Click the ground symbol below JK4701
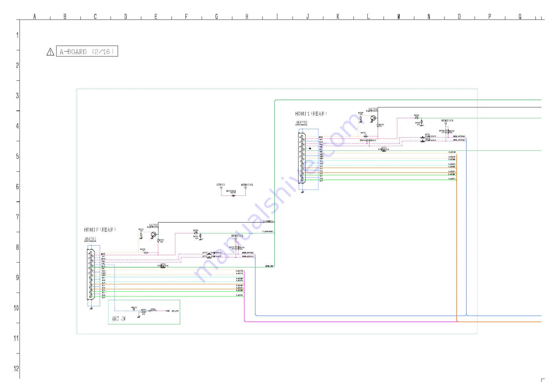Viewport: 555px width, 392px height. (91, 308)
